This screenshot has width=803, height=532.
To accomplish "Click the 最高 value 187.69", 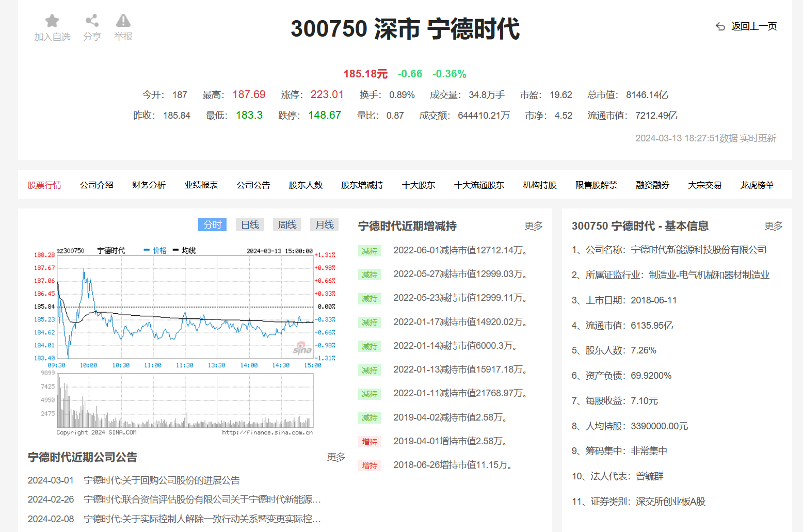I will point(249,94).
